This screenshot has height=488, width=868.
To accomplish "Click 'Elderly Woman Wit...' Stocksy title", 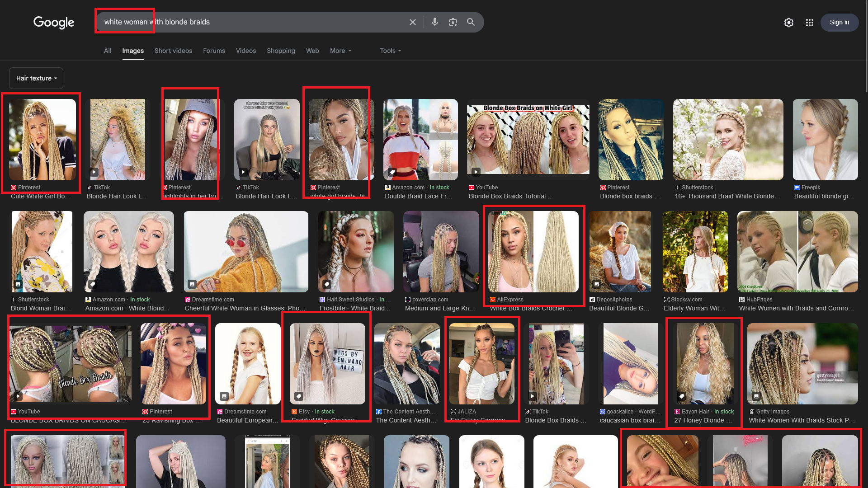I will [x=694, y=308].
